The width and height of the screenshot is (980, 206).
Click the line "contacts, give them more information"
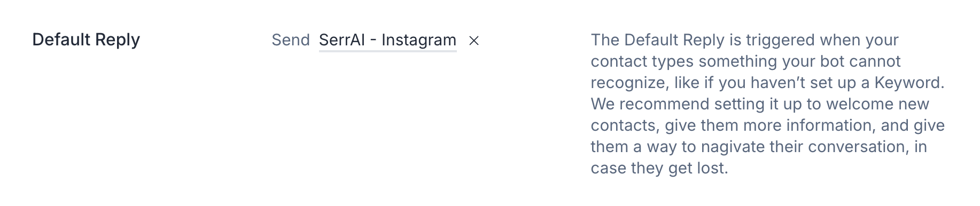[767, 125]
